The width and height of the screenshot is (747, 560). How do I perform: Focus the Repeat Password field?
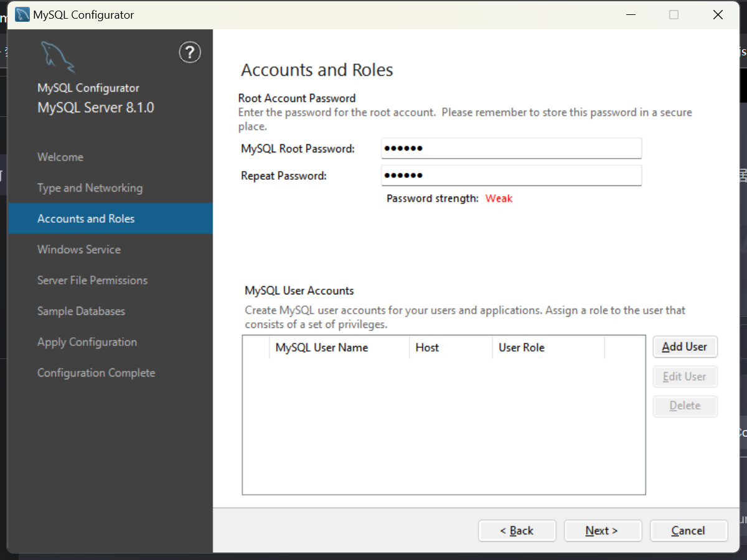click(x=511, y=175)
